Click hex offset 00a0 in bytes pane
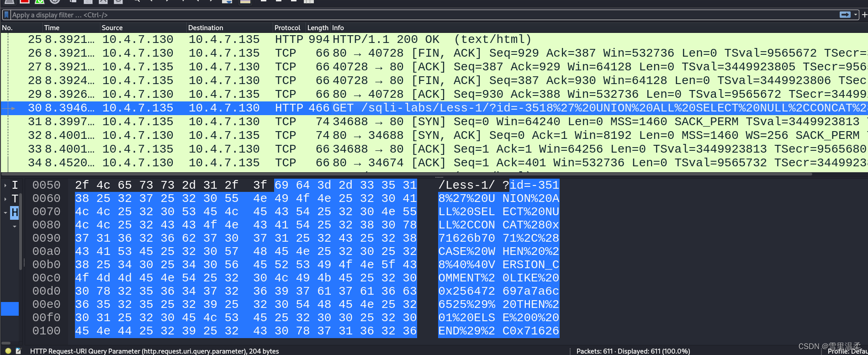The width and height of the screenshot is (868, 355). click(x=47, y=251)
